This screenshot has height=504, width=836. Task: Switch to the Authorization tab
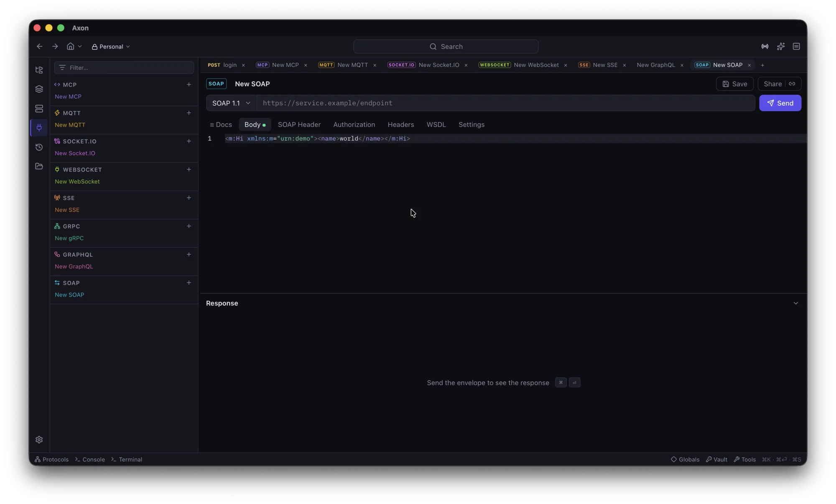pyautogui.click(x=354, y=125)
